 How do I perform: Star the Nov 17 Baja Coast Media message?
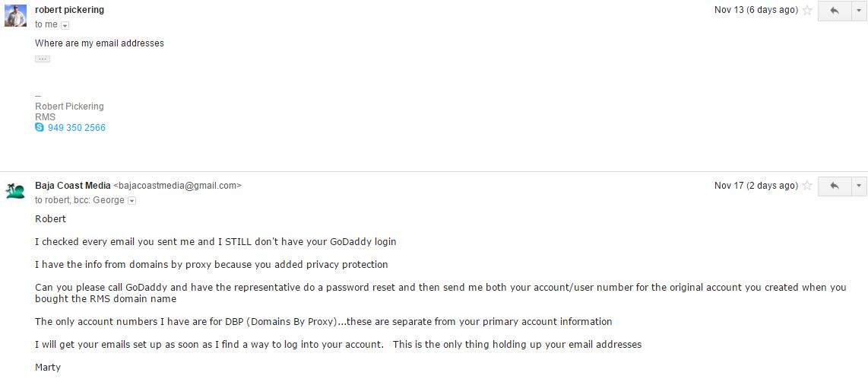(807, 186)
